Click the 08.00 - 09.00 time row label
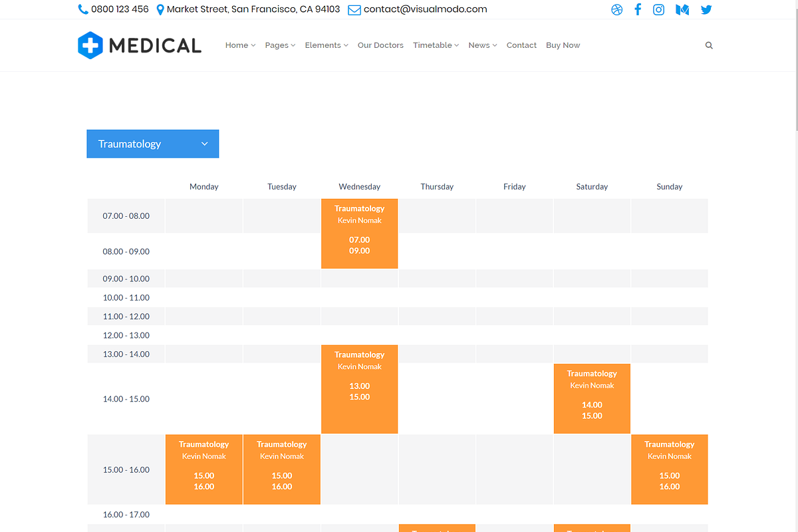 tap(126, 252)
